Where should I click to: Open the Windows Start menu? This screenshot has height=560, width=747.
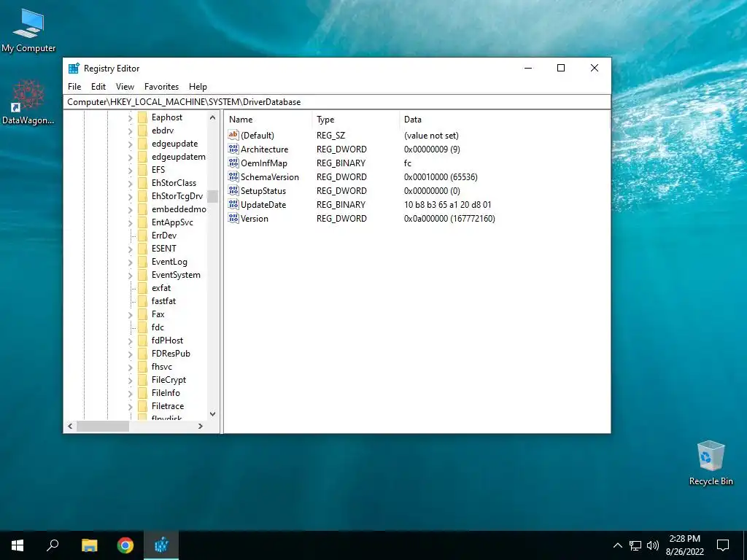click(18, 545)
